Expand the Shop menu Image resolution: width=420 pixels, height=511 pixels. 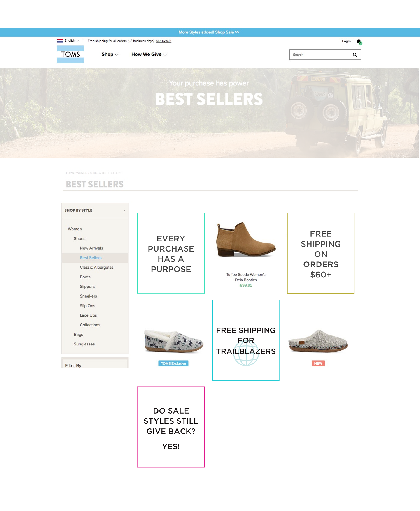tap(110, 54)
